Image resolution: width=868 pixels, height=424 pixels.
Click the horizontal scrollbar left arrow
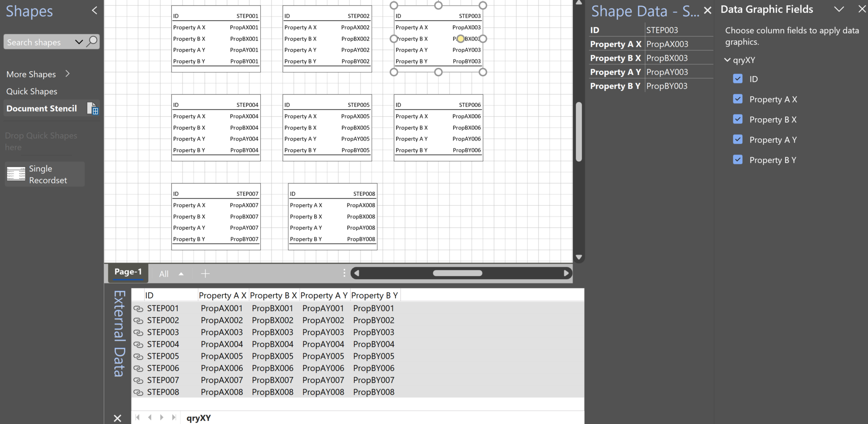coord(357,273)
